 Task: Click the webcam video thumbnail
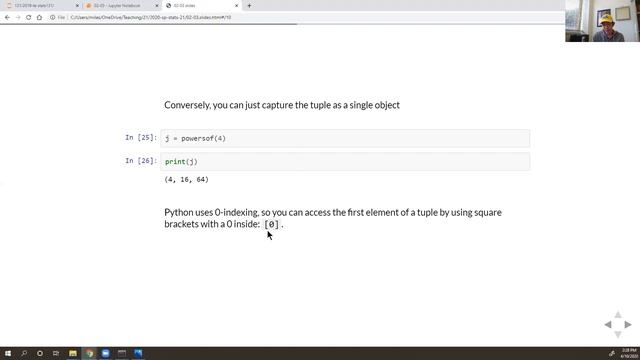point(602,21)
